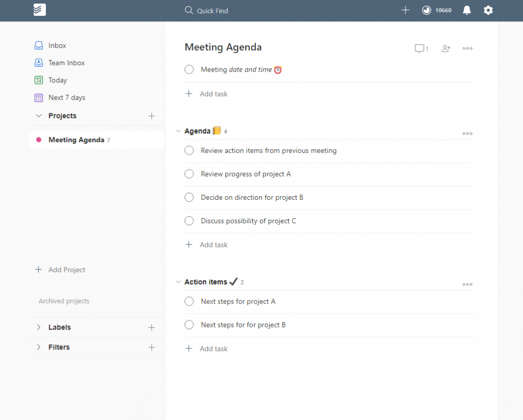The height and width of the screenshot is (420, 523).
Task: Collapse the Agenda section
Action: pyautogui.click(x=178, y=131)
